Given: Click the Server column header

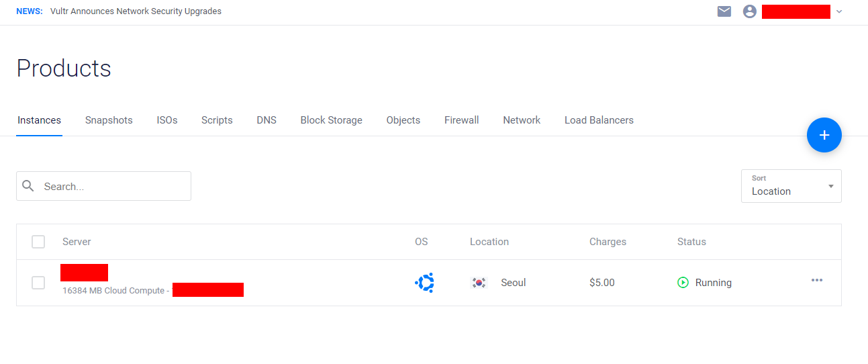Looking at the screenshot, I should (x=77, y=242).
